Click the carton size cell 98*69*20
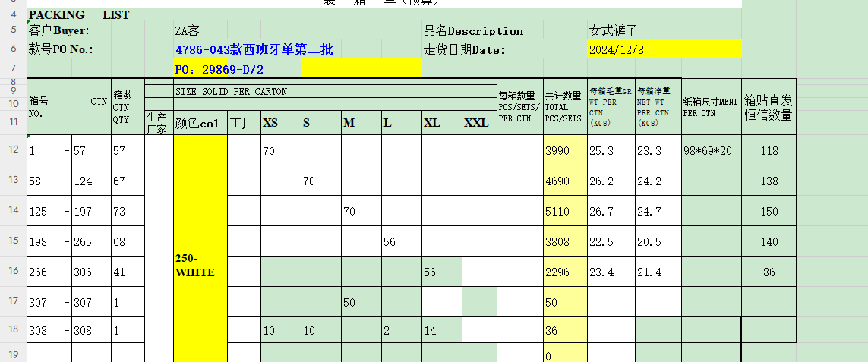The height and width of the screenshot is (362, 868). pos(711,150)
